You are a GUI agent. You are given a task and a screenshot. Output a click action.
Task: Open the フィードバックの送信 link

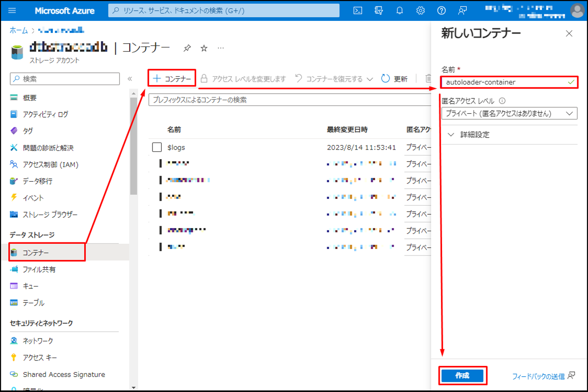(x=538, y=376)
